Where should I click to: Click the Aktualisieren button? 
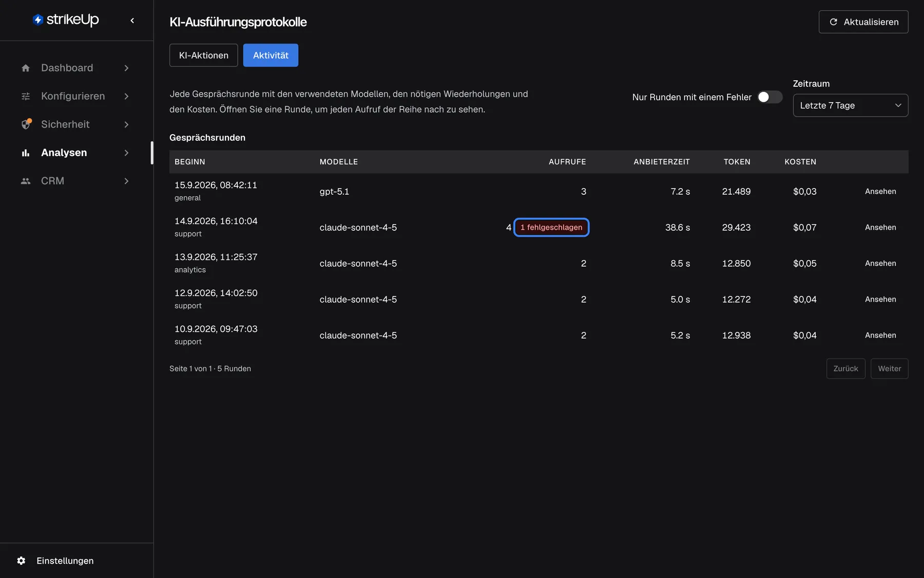click(x=863, y=22)
